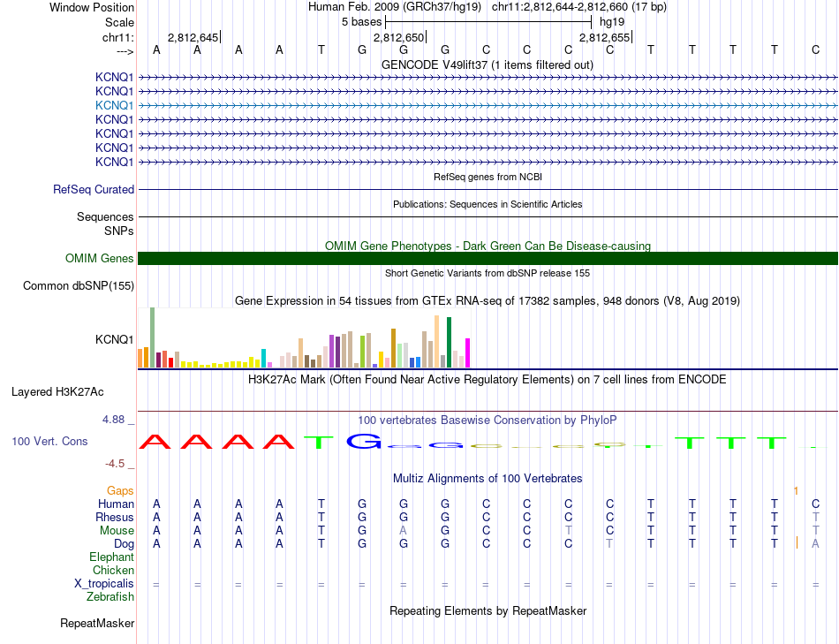
Task: Click the Layered H3K27Ac track label
Action: coord(57,392)
